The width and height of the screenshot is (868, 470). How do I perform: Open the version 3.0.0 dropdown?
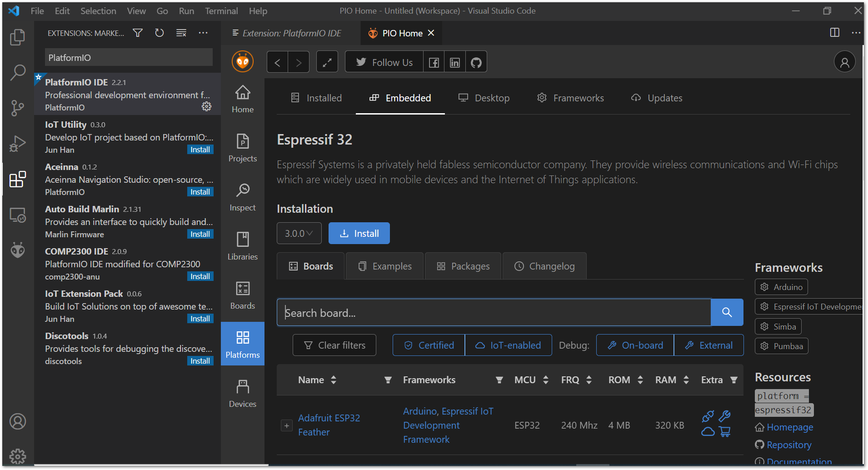[299, 233]
